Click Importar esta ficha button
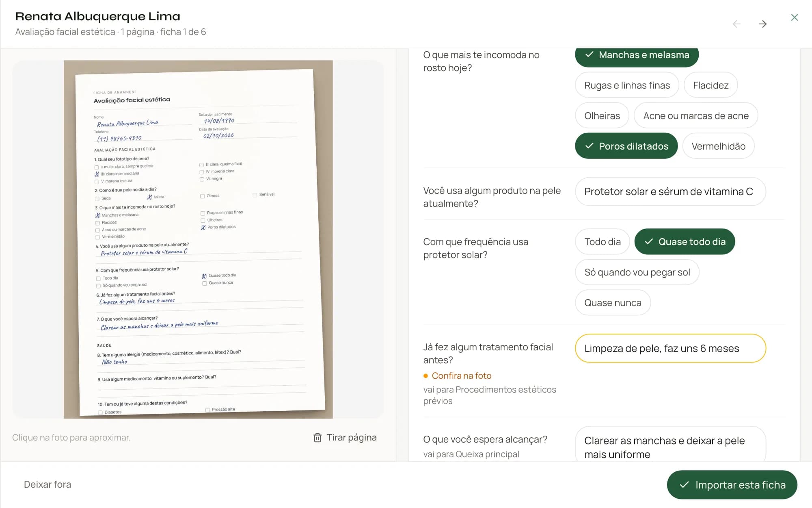 (732, 485)
